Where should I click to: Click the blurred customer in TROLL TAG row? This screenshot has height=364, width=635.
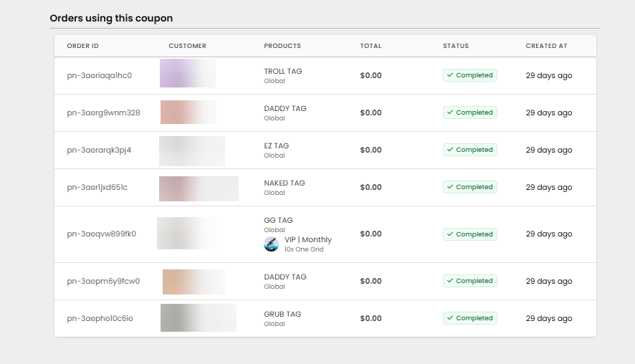click(187, 74)
